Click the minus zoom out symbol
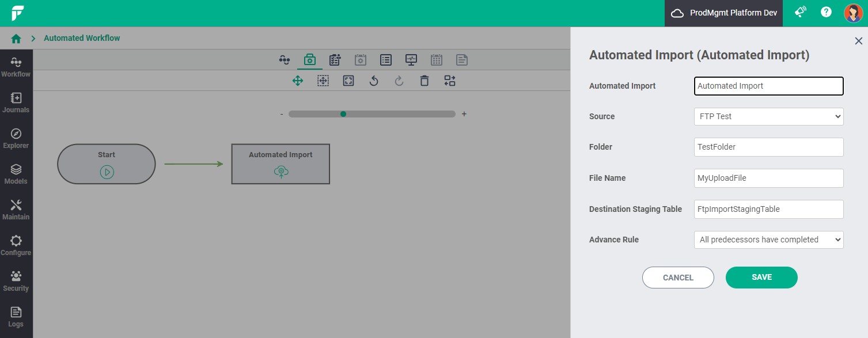This screenshot has height=338, width=868. click(282, 114)
